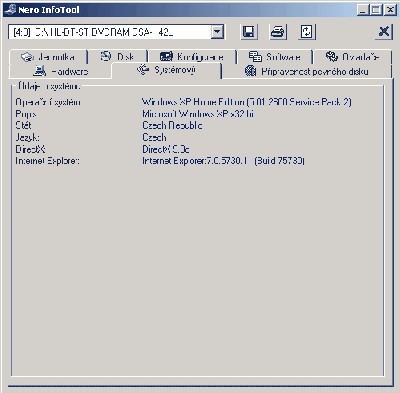Select the Systémový tab
The image size is (400, 393).
pyautogui.click(x=166, y=70)
